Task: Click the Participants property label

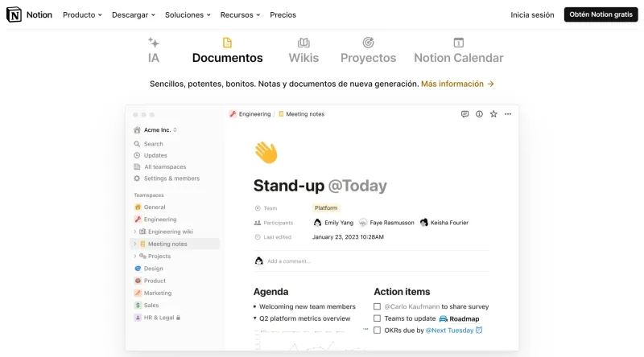Action: pos(274,223)
